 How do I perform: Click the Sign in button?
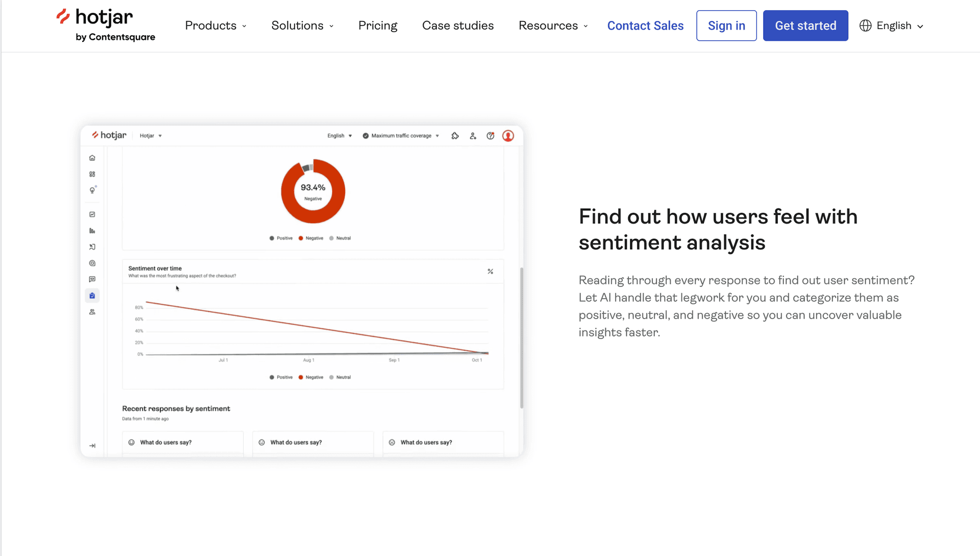(726, 26)
